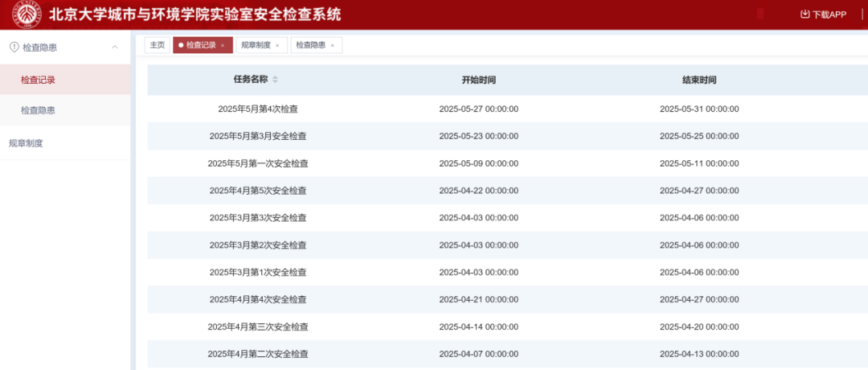Click the Peking University logo

click(27, 14)
